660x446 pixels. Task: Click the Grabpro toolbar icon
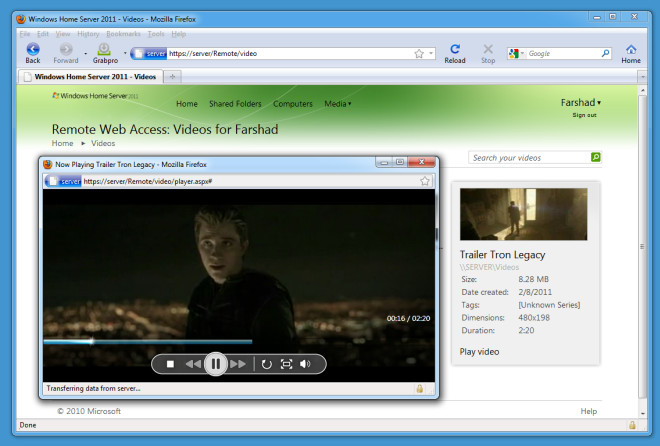click(105, 54)
